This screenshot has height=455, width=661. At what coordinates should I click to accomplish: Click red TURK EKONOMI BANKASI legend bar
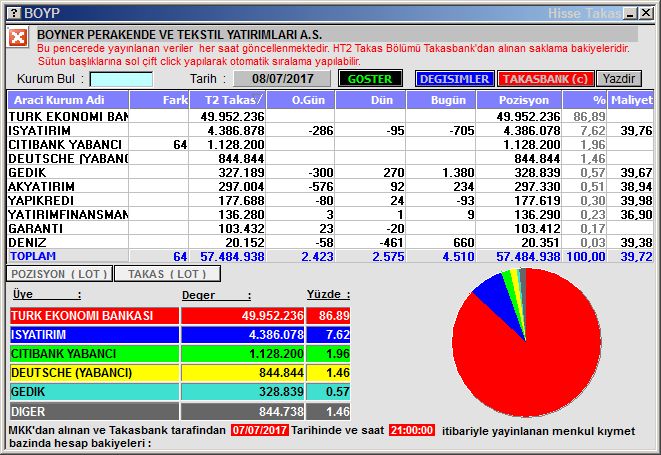94,315
